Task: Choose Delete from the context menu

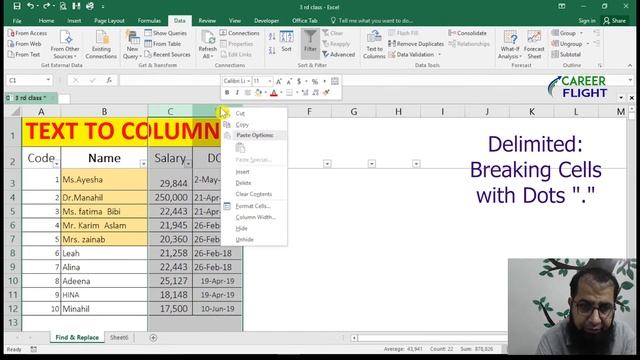Action: (243, 183)
